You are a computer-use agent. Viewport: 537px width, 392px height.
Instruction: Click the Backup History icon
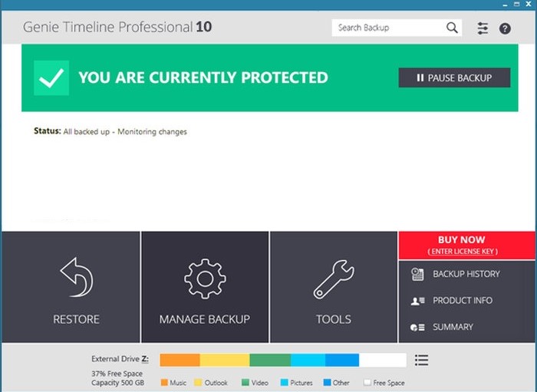[x=417, y=274]
